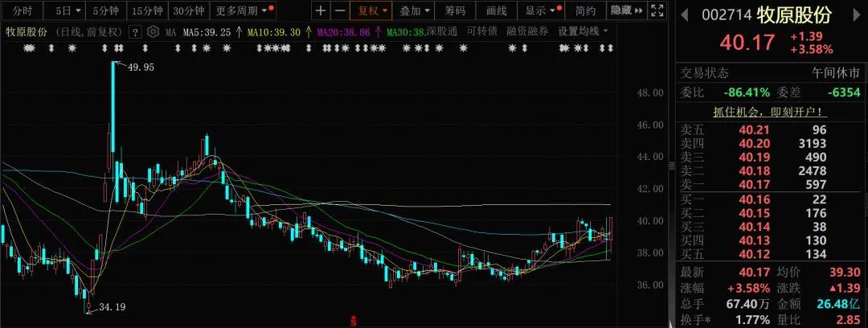Open the fullscreen expand icon
This screenshot has height=328, width=868.
pyautogui.click(x=657, y=11)
